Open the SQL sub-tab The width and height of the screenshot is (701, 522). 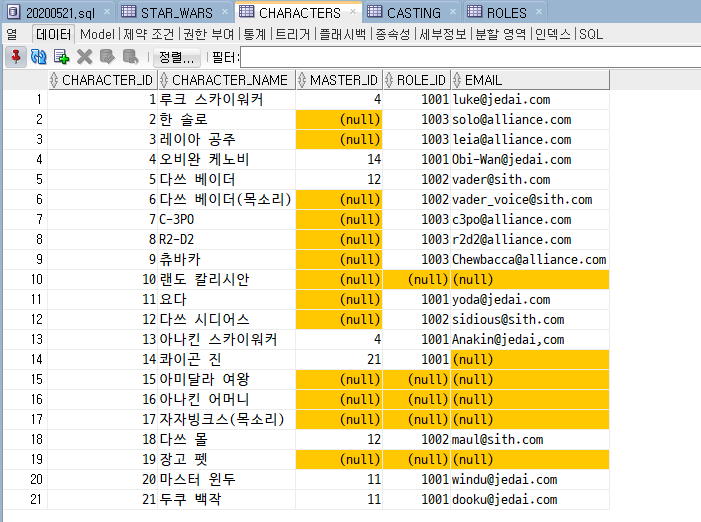tap(591, 34)
